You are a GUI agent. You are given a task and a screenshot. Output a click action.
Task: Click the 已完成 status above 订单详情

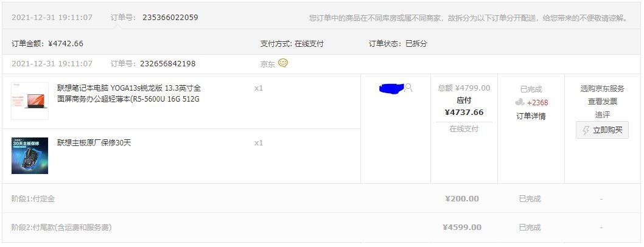pos(531,89)
